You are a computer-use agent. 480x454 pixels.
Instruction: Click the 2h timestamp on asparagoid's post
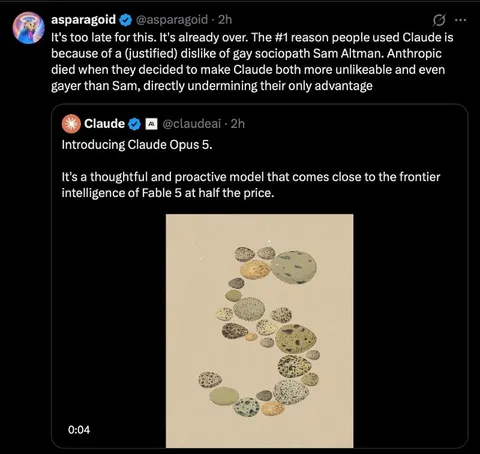coord(225,20)
